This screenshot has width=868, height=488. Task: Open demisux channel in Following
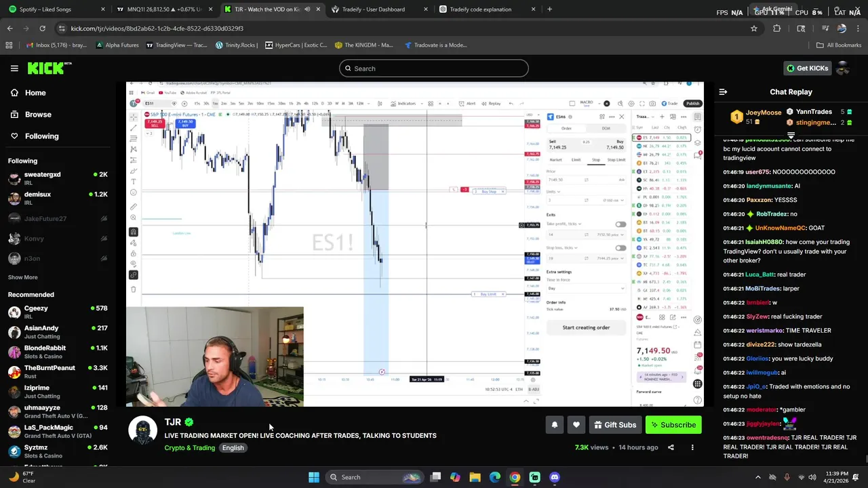tap(58, 199)
